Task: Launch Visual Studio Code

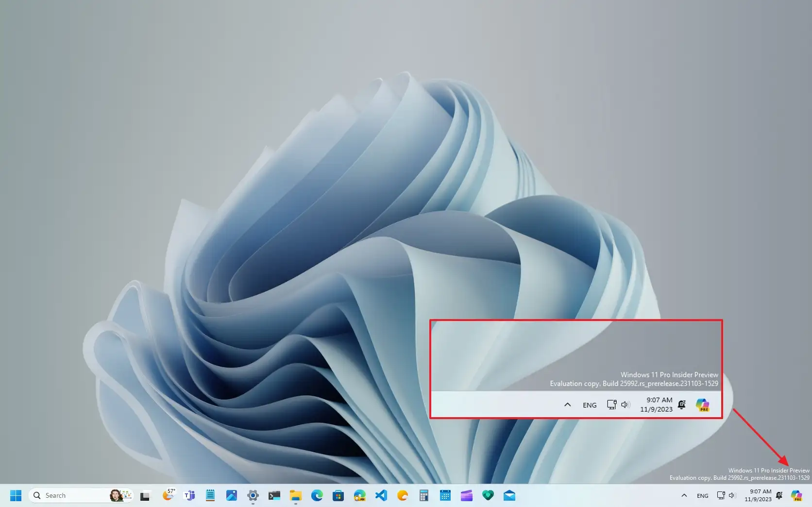Action: coord(381,495)
